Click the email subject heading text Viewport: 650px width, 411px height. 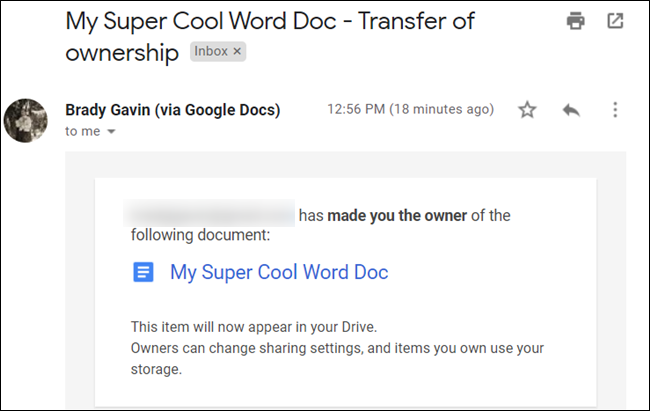coord(270,36)
